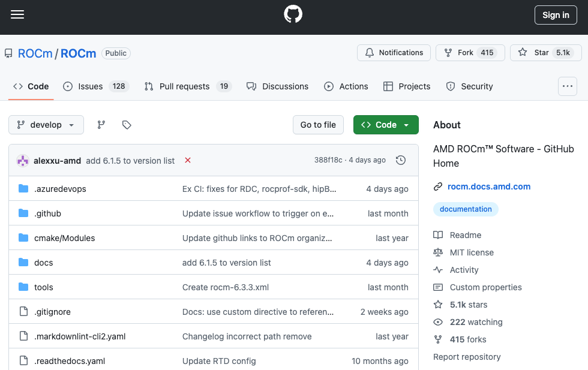
Task: View all branches icon
Action: click(101, 125)
